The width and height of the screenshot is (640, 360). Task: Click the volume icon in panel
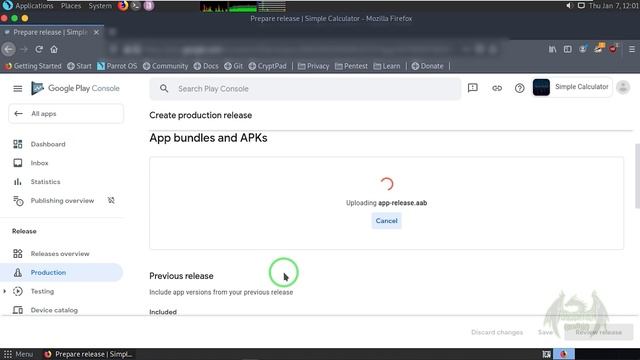(569, 6)
